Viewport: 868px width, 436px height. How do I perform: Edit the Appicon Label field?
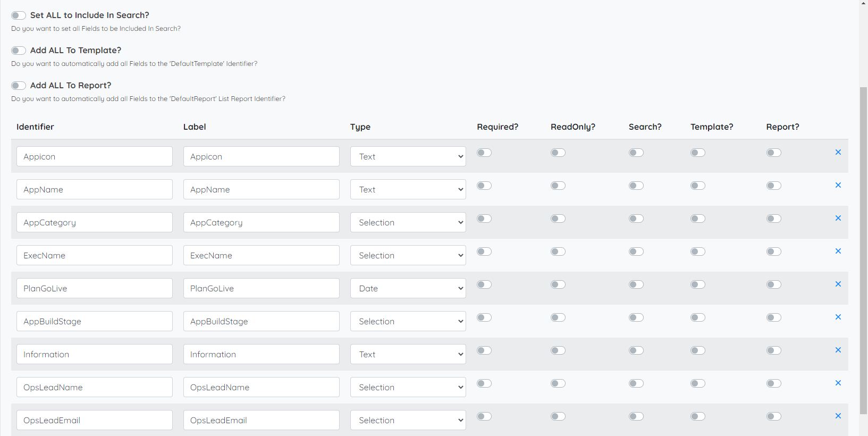262,156
